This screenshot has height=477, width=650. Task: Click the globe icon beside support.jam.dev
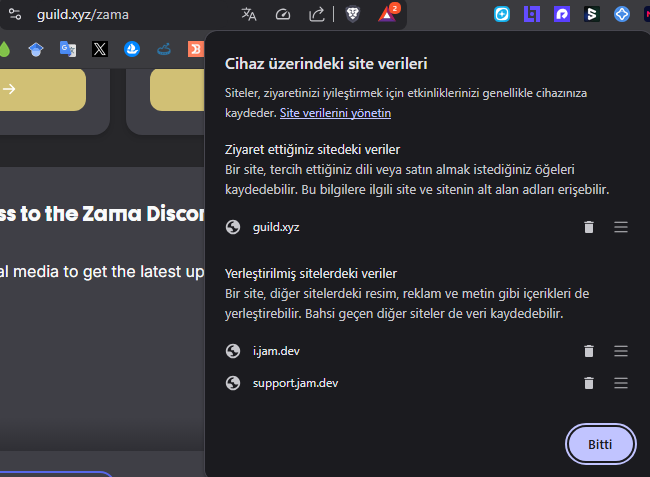click(233, 383)
